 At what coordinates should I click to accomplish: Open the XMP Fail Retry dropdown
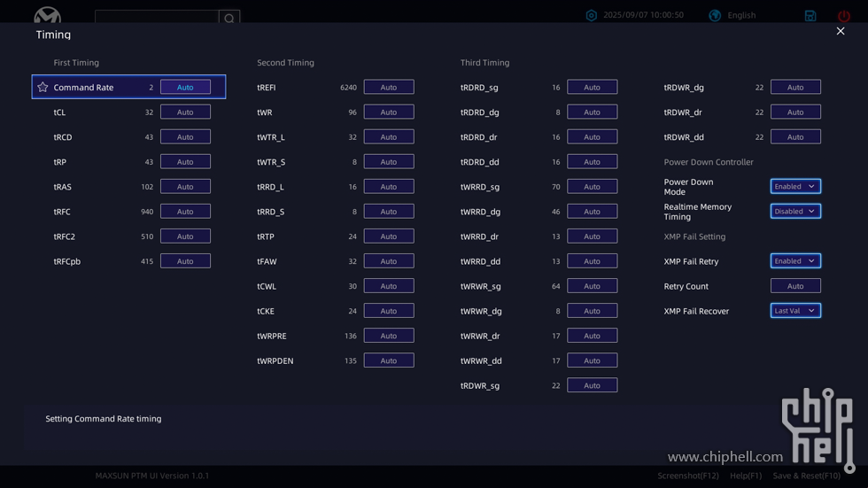coord(795,261)
